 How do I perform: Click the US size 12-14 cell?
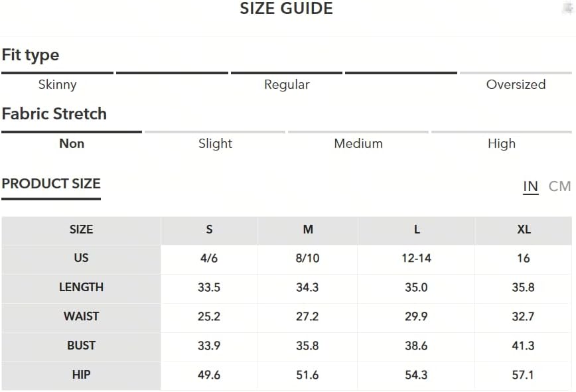click(x=416, y=258)
